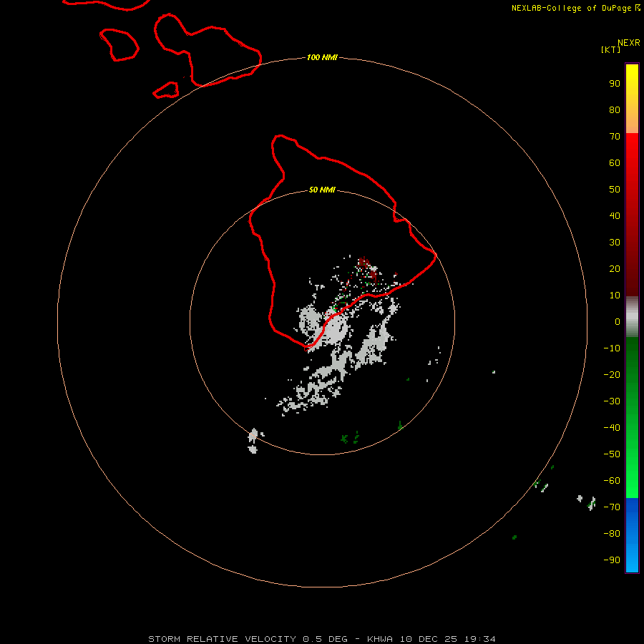The height and width of the screenshot is (644, 644).
Task: Click the yellow top segment of the color bar
Action: pos(632,99)
